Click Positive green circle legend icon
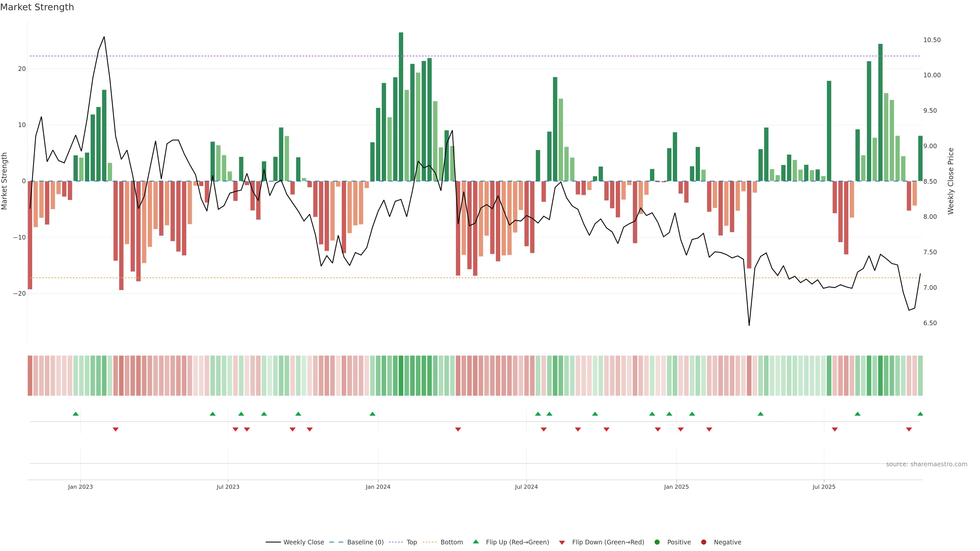This screenshot has width=980, height=551. (x=657, y=542)
